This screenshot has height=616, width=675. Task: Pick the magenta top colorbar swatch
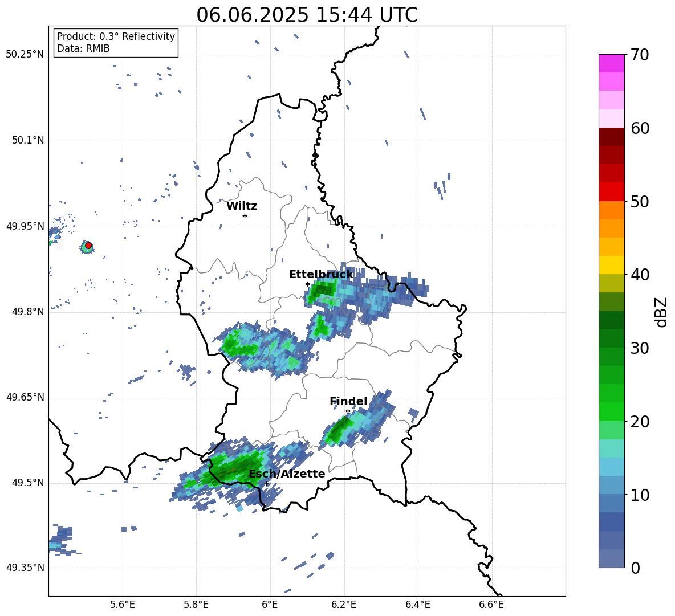pyautogui.click(x=611, y=63)
